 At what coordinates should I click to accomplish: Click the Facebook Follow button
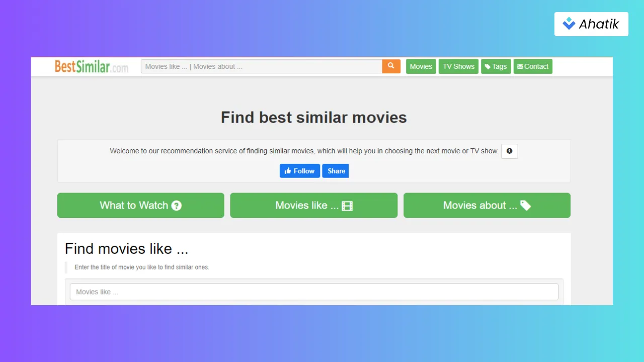tap(300, 171)
